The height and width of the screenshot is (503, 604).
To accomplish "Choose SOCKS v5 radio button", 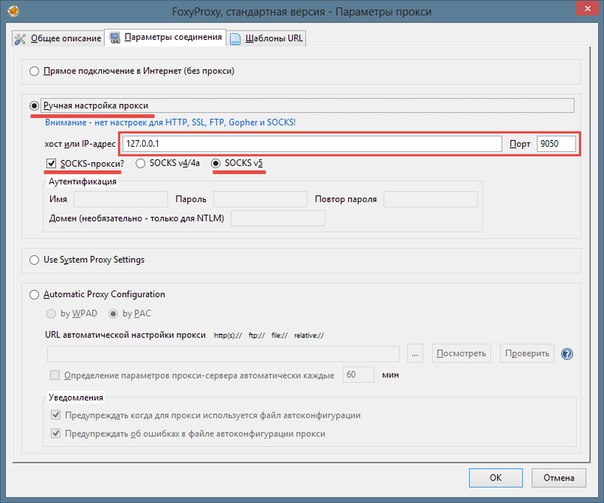I will (216, 163).
